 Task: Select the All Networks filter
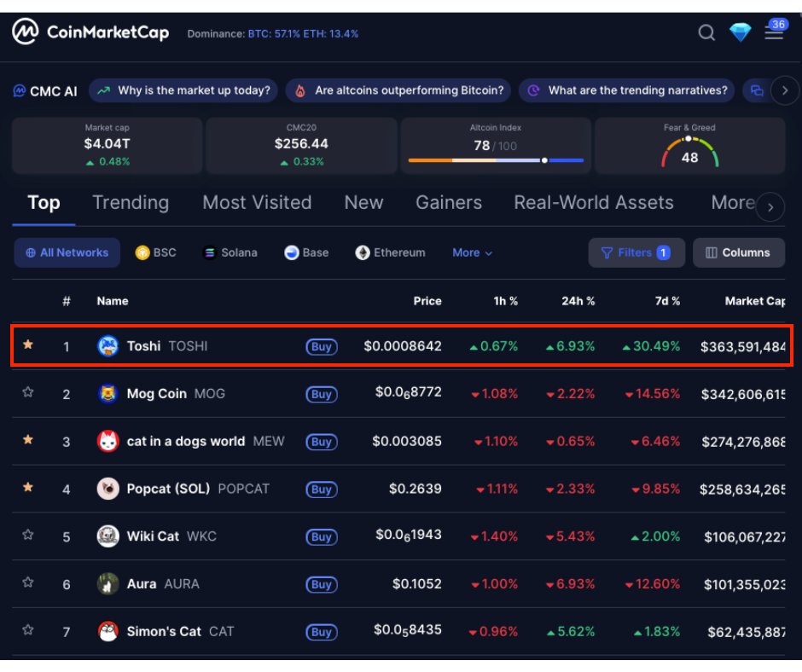[x=67, y=252]
